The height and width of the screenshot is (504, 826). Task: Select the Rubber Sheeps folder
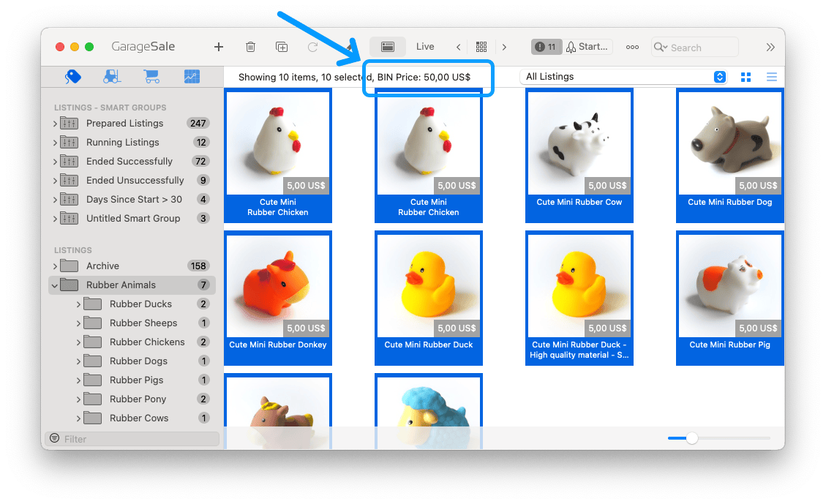click(132, 323)
